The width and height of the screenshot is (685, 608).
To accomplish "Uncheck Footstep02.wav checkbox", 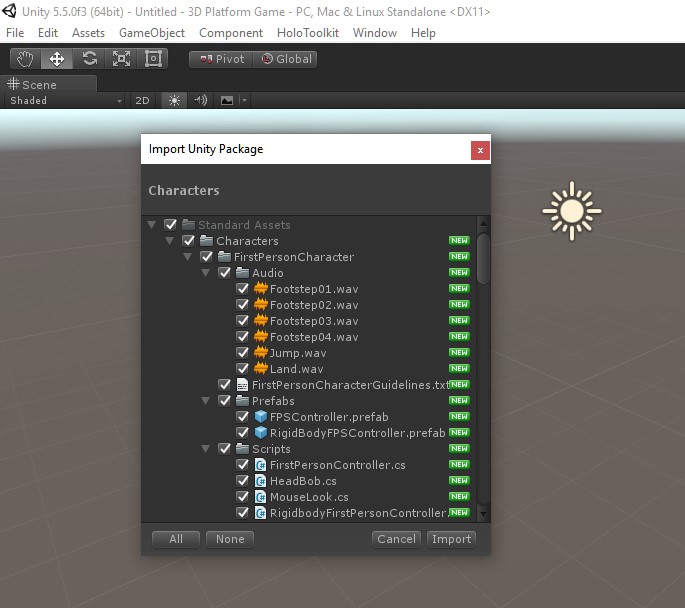I will point(242,304).
